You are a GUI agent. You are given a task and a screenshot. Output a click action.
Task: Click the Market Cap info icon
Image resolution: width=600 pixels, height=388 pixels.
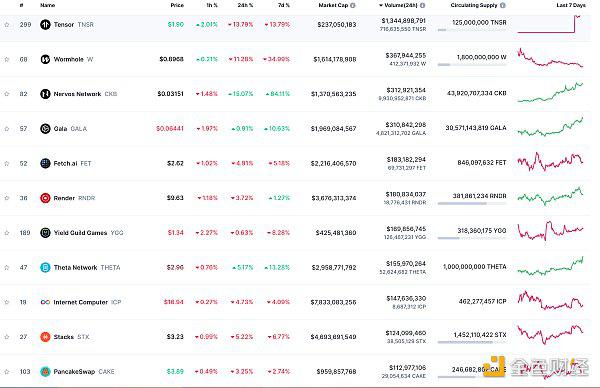pyautogui.click(x=353, y=5)
